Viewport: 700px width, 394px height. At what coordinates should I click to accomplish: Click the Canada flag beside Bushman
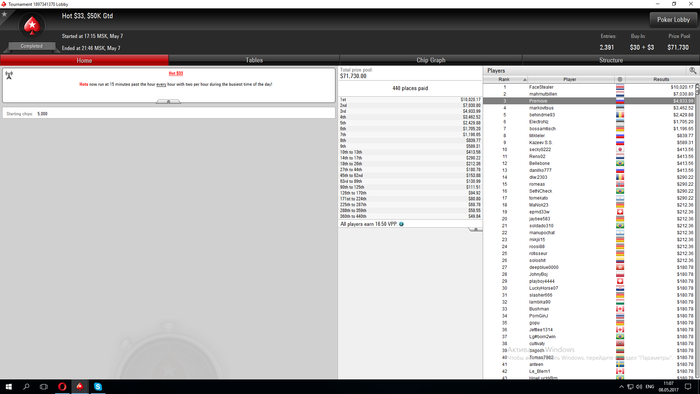click(x=620, y=309)
